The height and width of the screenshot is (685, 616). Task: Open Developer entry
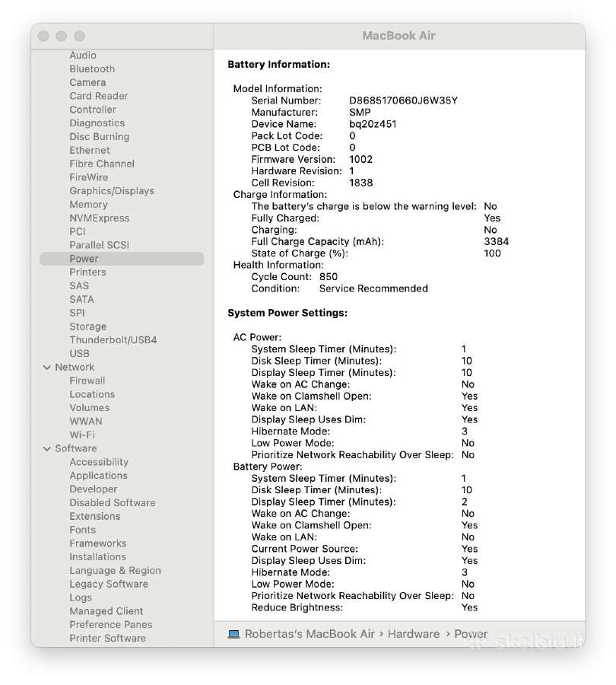point(93,489)
